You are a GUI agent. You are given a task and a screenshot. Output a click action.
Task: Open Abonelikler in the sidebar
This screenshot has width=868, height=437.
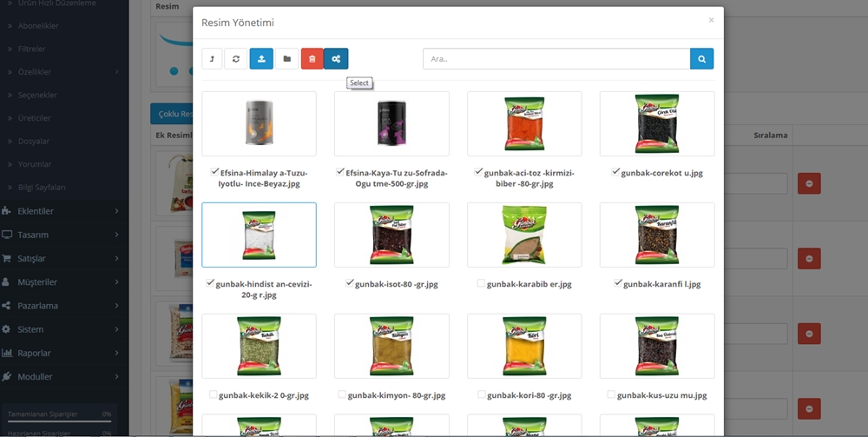(x=38, y=26)
